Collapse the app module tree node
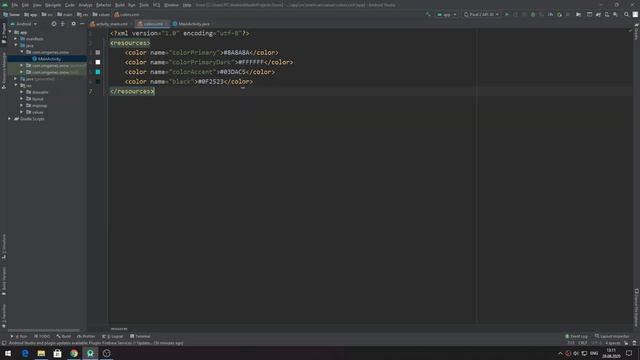 tap(10, 32)
